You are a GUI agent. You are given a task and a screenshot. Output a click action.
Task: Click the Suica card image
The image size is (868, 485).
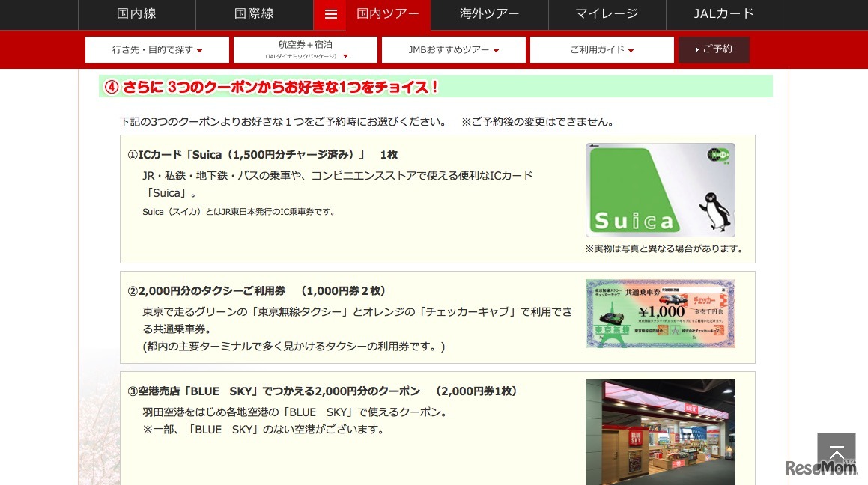tap(660, 189)
